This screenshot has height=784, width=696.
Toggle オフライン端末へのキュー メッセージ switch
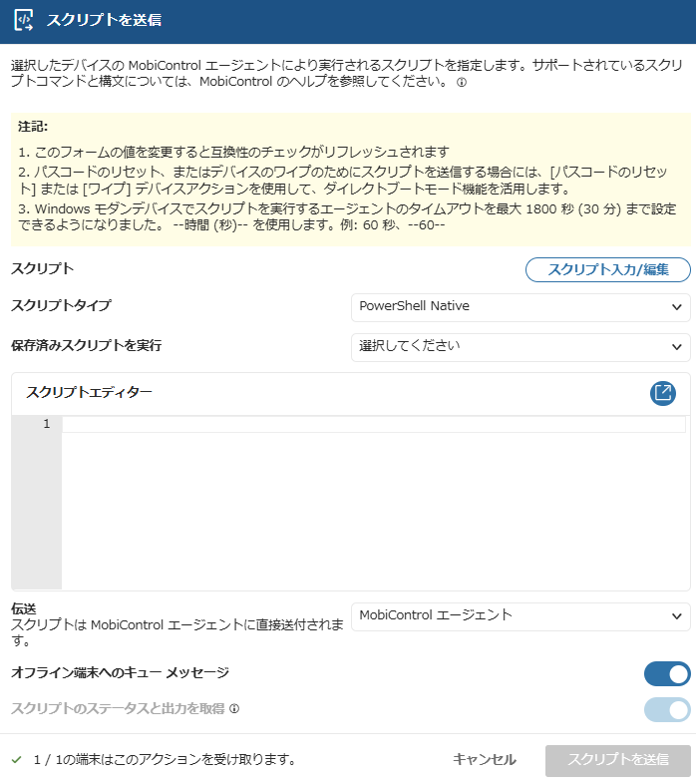[667, 674]
